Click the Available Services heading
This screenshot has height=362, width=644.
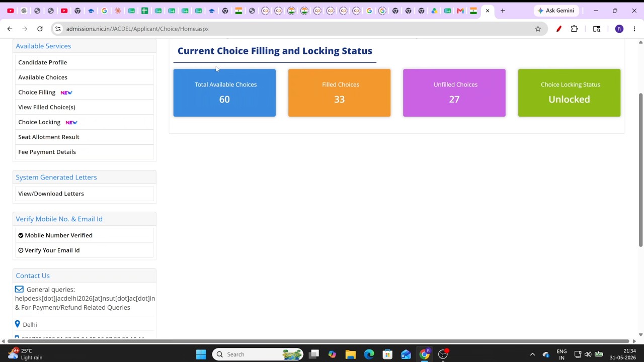(x=43, y=46)
